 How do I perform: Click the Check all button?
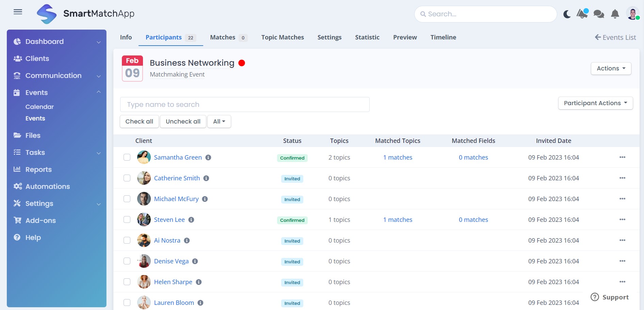point(139,121)
